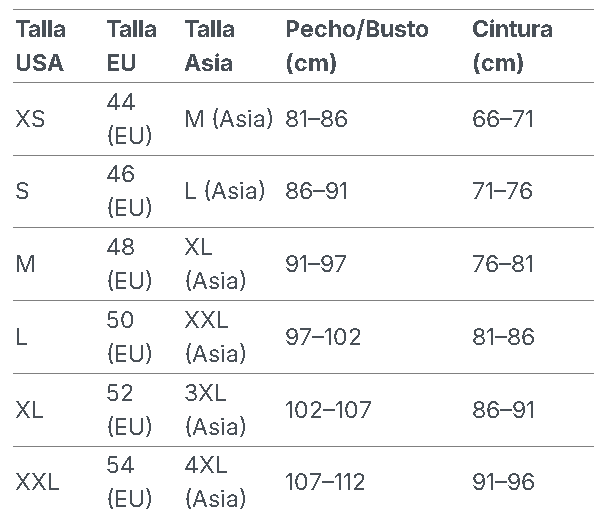Select the Talla Asia column header

pos(209,46)
